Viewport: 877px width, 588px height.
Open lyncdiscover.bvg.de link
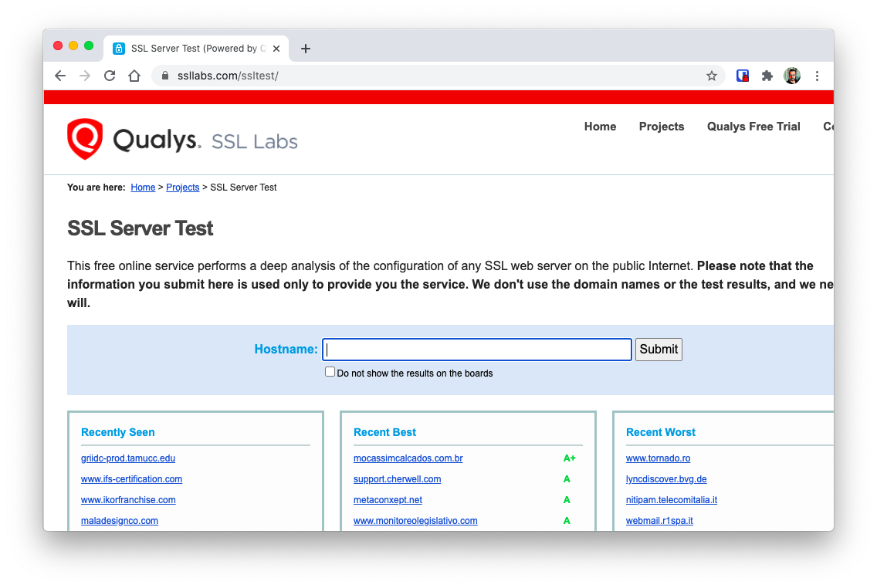click(x=666, y=479)
